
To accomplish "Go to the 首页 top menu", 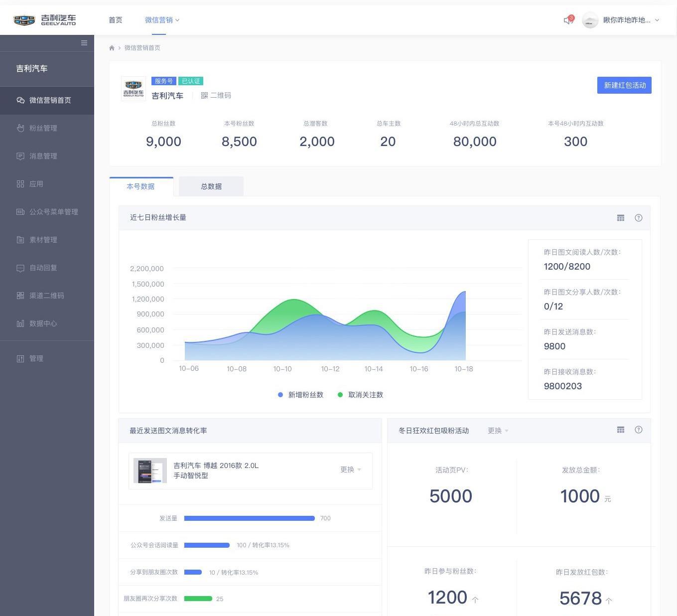I will (116, 20).
